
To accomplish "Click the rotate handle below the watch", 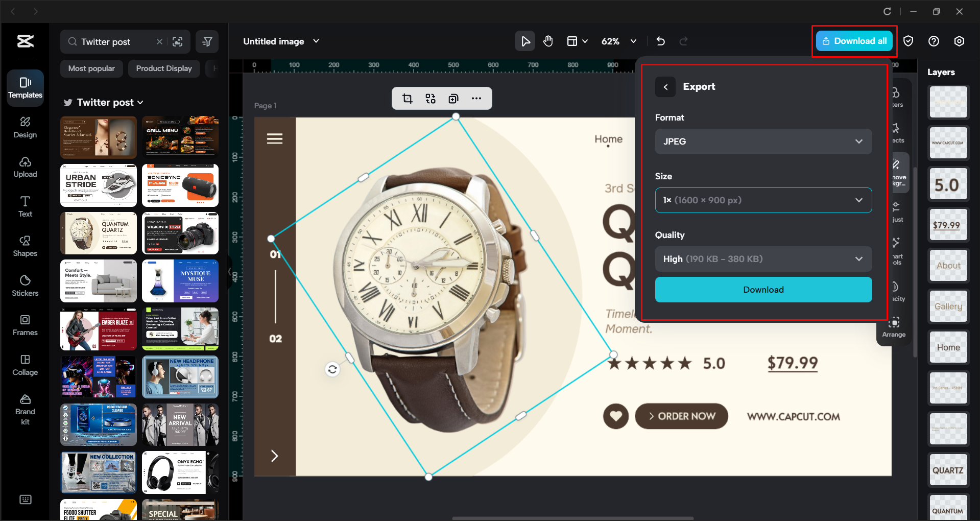I will pyautogui.click(x=332, y=369).
